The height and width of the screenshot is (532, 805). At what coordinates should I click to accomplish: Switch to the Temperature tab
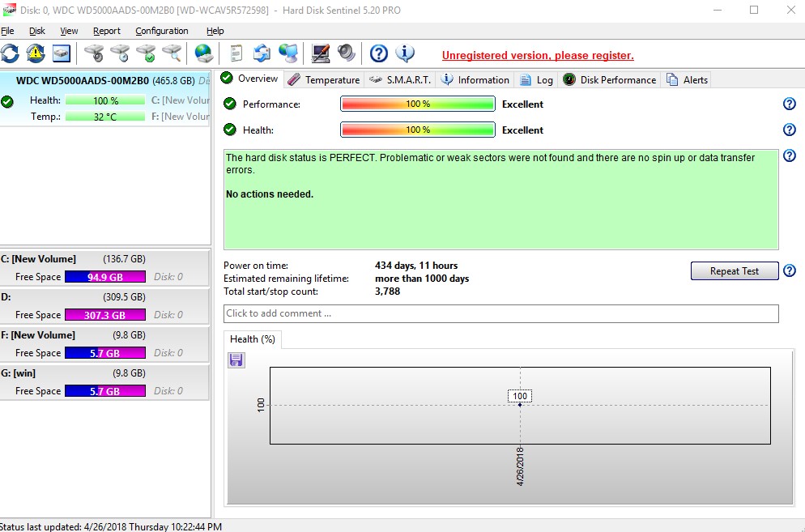pyautogui.click(x=324, y=79)
